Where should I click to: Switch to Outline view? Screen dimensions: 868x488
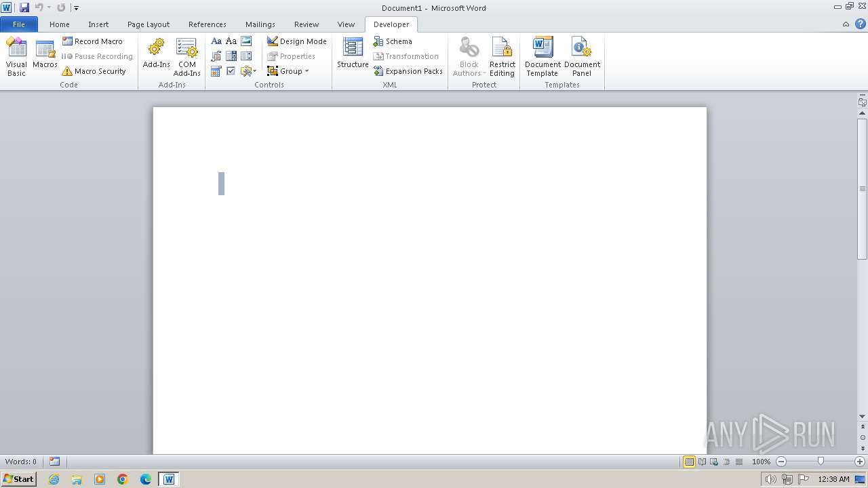(x=726, y=462)
